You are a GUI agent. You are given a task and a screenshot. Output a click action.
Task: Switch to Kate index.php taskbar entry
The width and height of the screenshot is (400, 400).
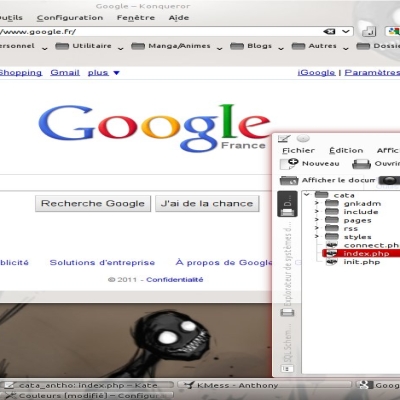(x=88, y=385)
